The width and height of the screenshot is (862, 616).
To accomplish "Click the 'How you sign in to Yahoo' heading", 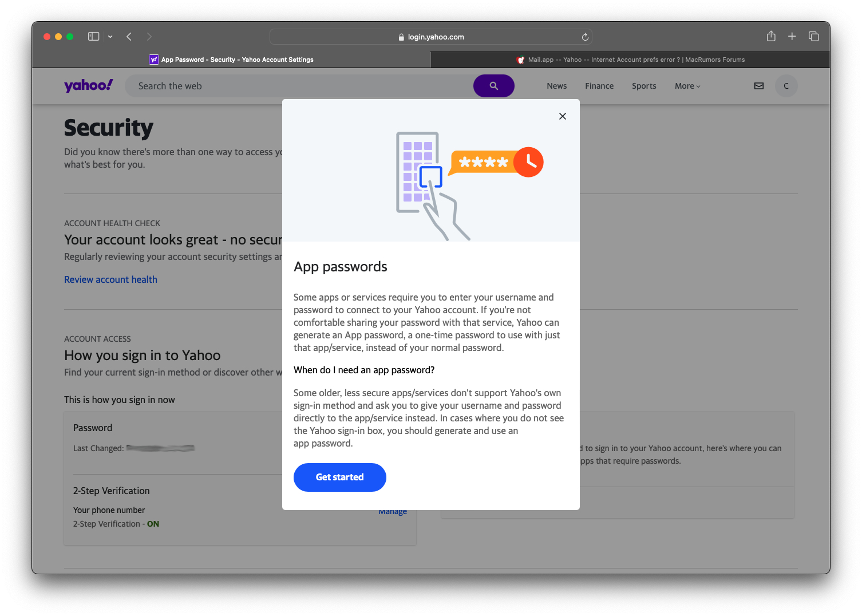I will coord(143,356).
